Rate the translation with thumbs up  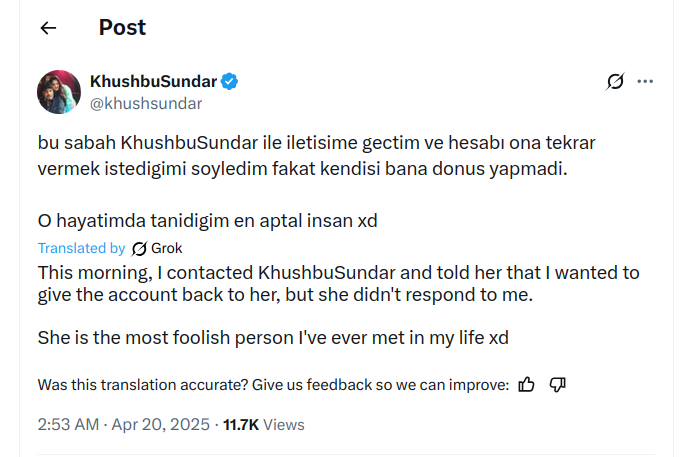tap(528, 384)
